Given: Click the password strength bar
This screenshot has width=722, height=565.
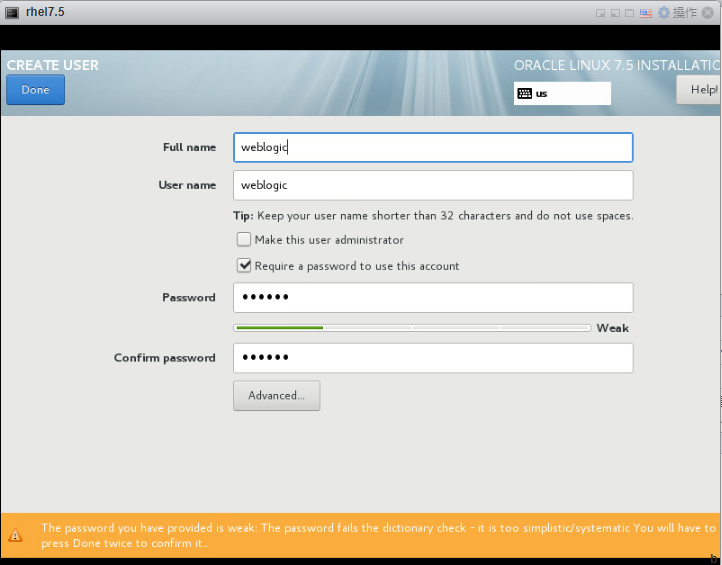Looking at the screenshot, I should [412, 328].
